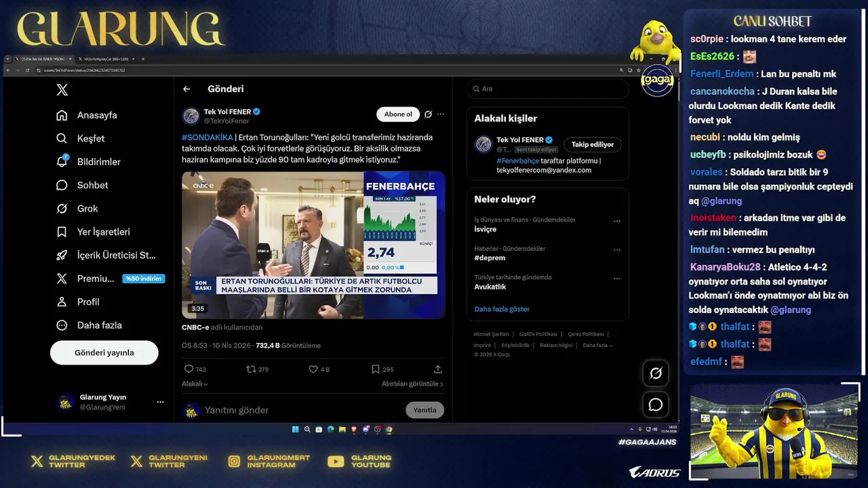Open floating messages chat button
The image size is (868, 488).
[656, 405]
